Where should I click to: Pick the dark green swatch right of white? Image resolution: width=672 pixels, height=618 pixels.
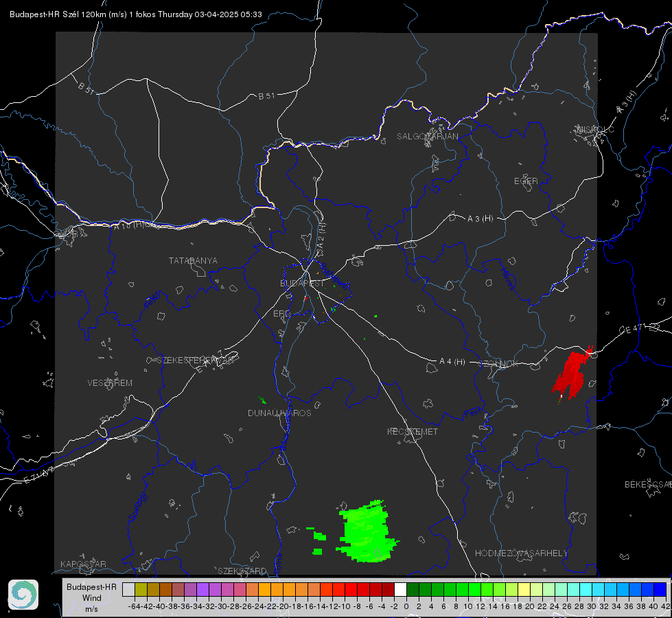[413, 589]
